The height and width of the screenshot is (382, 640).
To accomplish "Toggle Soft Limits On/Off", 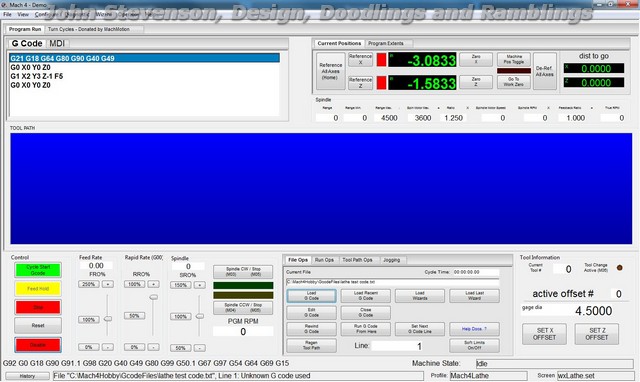I will 474,346.
